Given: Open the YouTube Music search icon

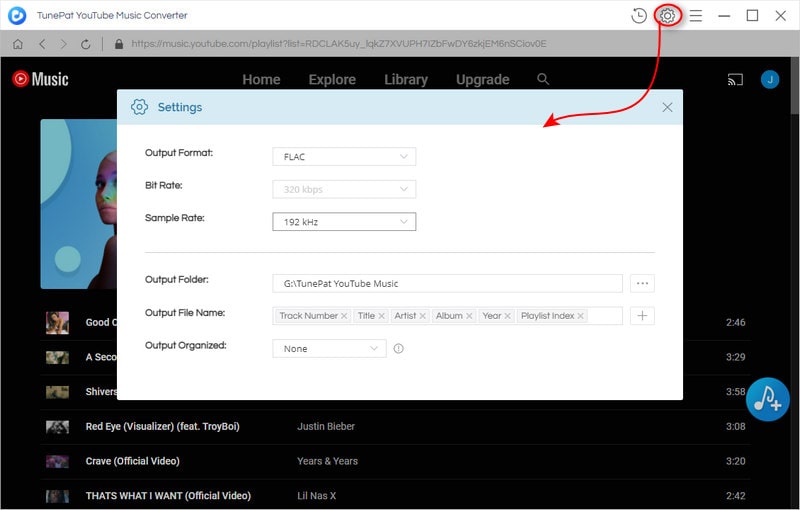Looking at the screenshot, I should tap(543, 79).
